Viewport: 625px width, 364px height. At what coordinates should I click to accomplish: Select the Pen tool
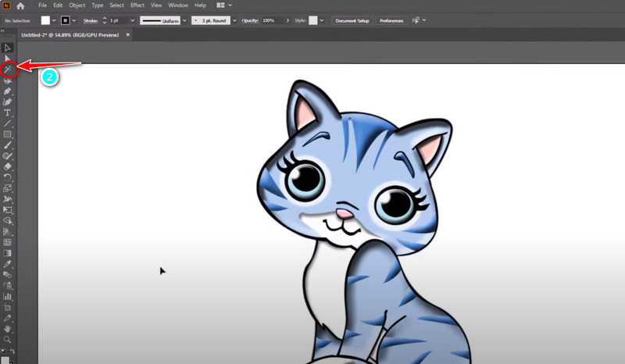[x=7, y=91]
